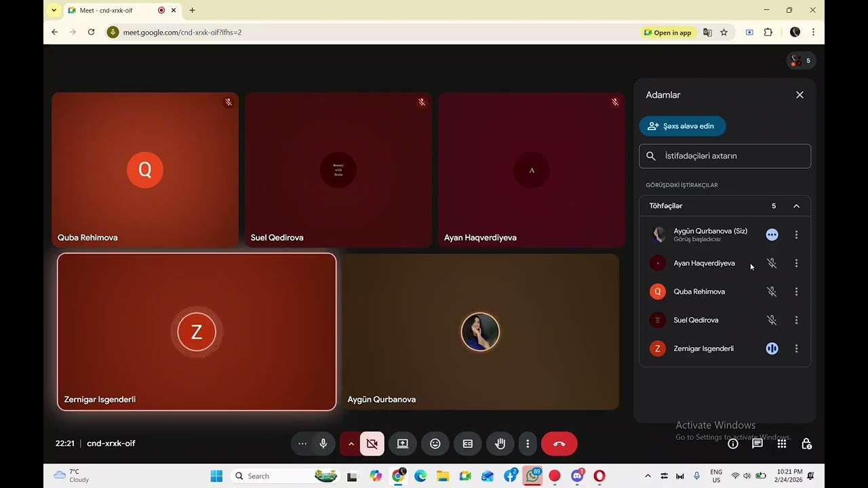Click the participant count badge showing 5
This screenshot has height=488, width=868.
pyautogui.click(x=801, y=61)
